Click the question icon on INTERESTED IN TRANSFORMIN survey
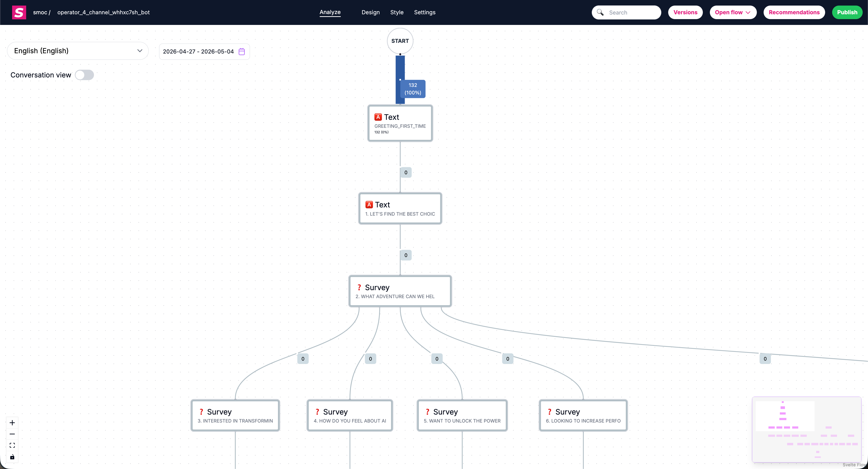 click(x=201, y=412)
